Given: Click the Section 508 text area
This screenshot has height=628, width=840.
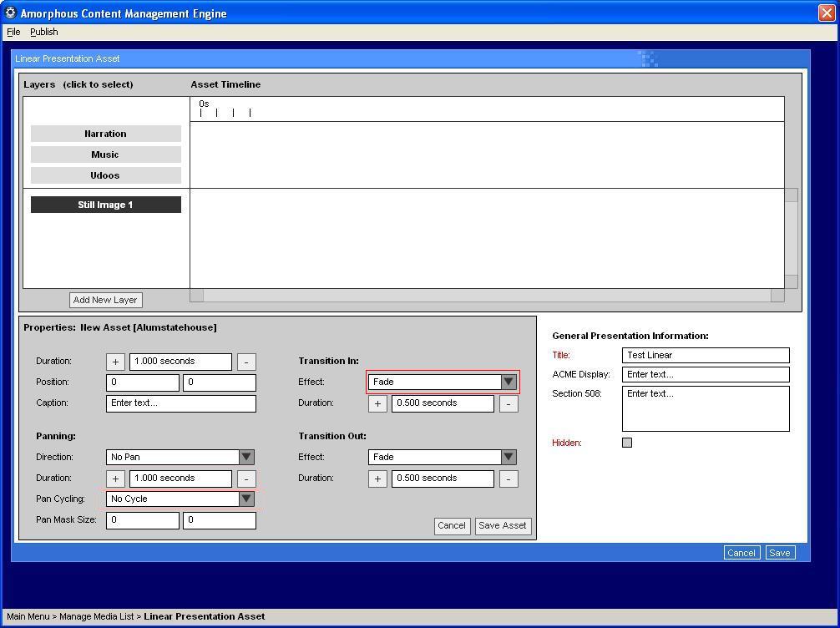Looking at the screenshot, I should point(706,409).
